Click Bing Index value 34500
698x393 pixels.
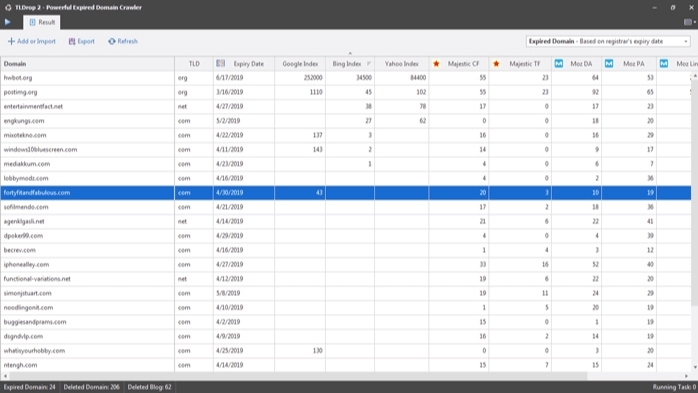click(x=364, y=77)
